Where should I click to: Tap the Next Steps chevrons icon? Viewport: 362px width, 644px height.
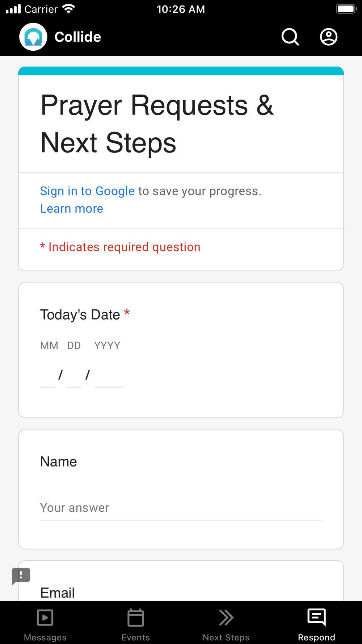(226, 618)
